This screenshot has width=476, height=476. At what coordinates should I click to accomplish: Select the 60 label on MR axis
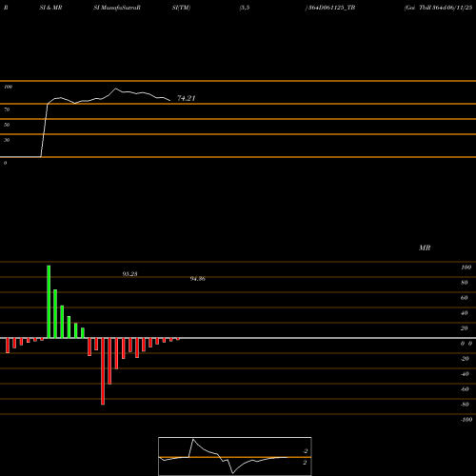[x=465, y=298]
